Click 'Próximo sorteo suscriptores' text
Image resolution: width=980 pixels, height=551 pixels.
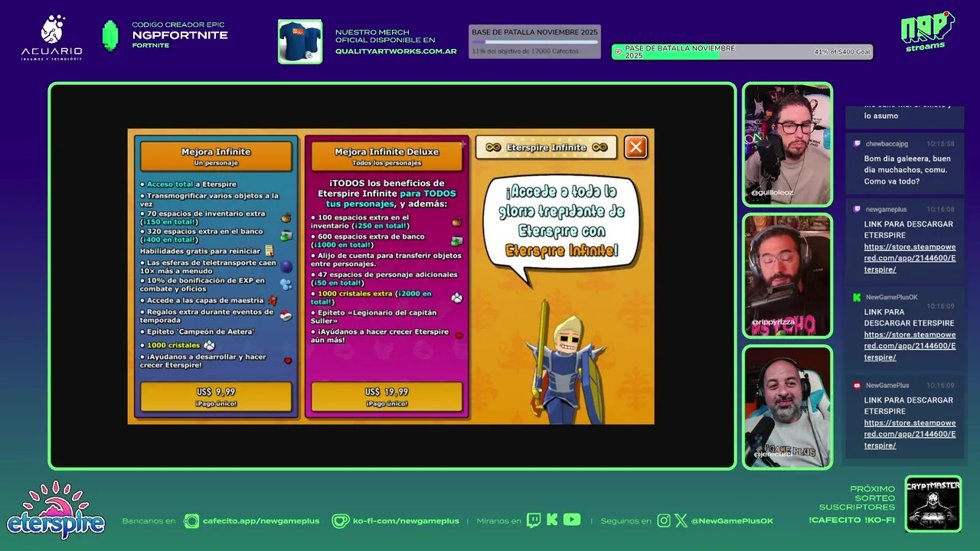point(857,497)
